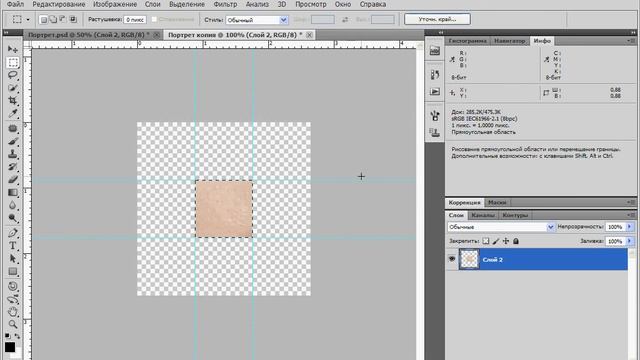This screenshot has height=360, width=640.
Task: Select the Type tool
Action: click(13, 246)
